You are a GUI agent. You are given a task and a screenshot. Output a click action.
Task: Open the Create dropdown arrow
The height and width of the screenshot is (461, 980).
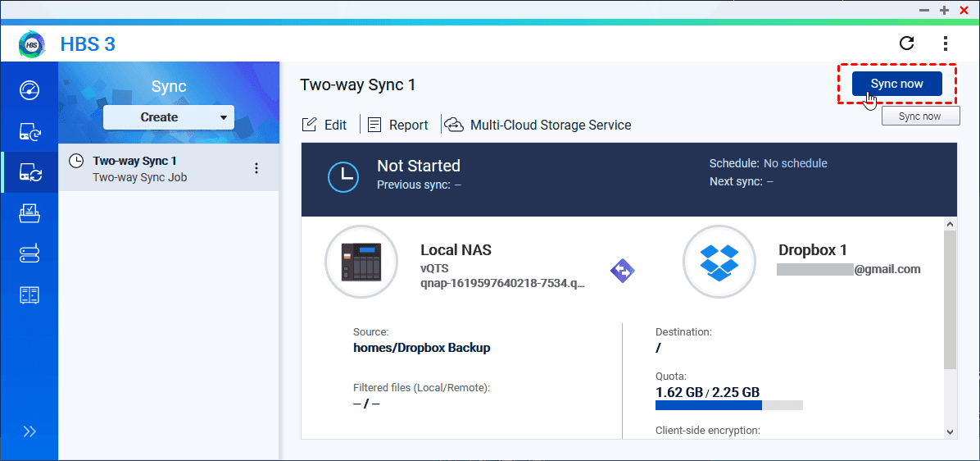tap(224, 117)
